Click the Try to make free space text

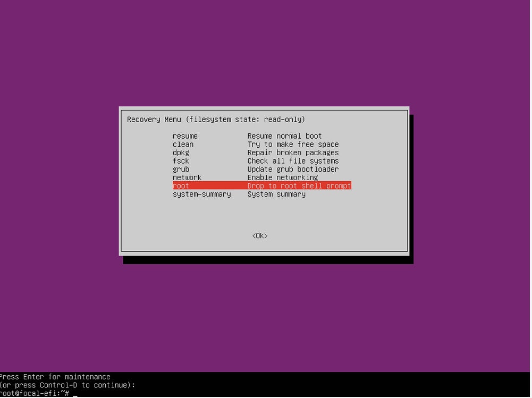(293, 144)
